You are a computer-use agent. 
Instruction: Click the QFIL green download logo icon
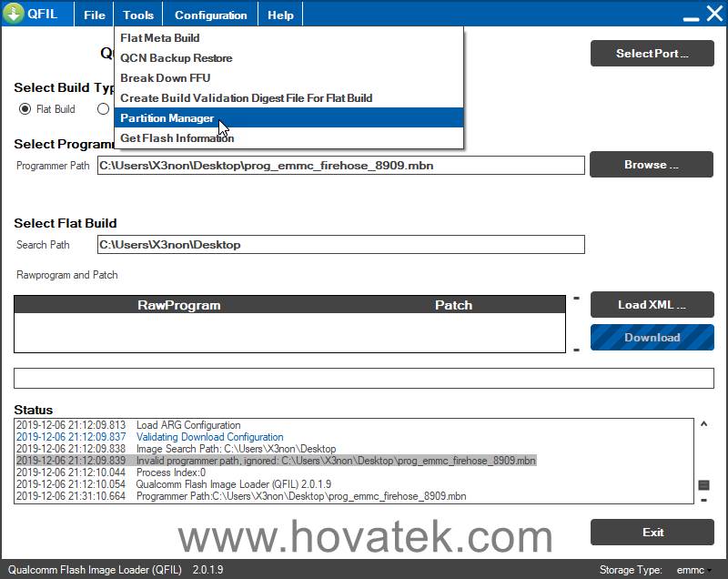click(x=14, y=13)
